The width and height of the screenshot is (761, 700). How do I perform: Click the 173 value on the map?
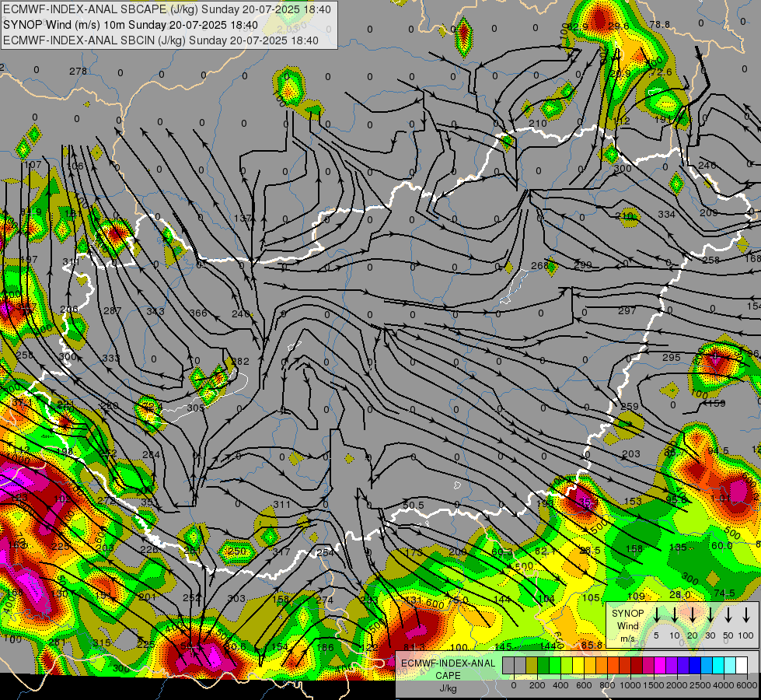(414, 553)
